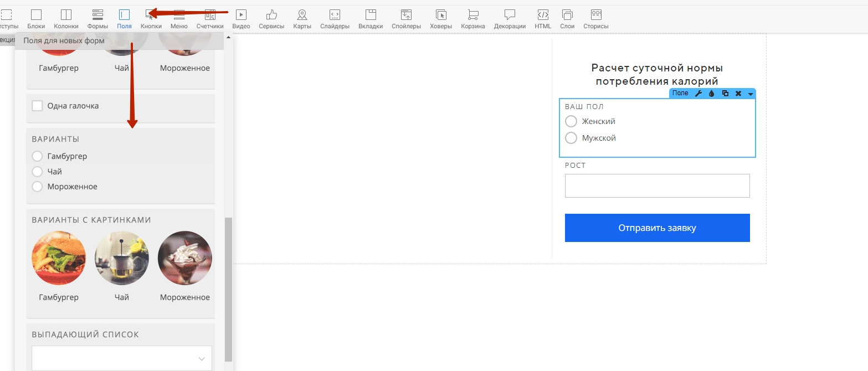Duplicate the field with the copy icon

[725, 94]
